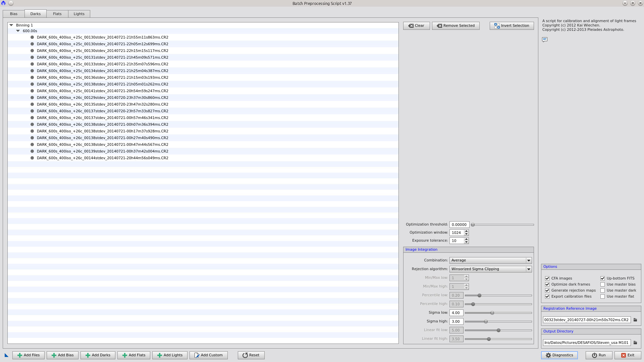Click Remove Selected button
Viewport: 644px width, 362px height.
point(455,26)
